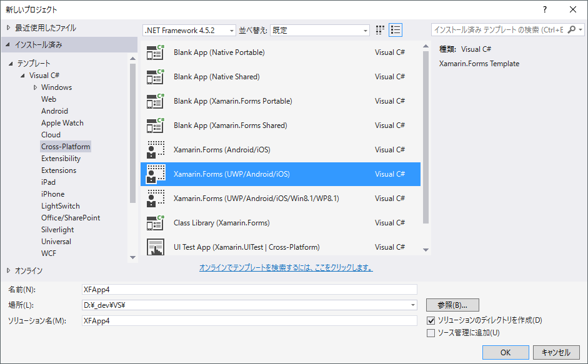The height and width of the screenshot is (364, 588).
Task: Expand the Windows tree node
Action: tap(35, 87)
